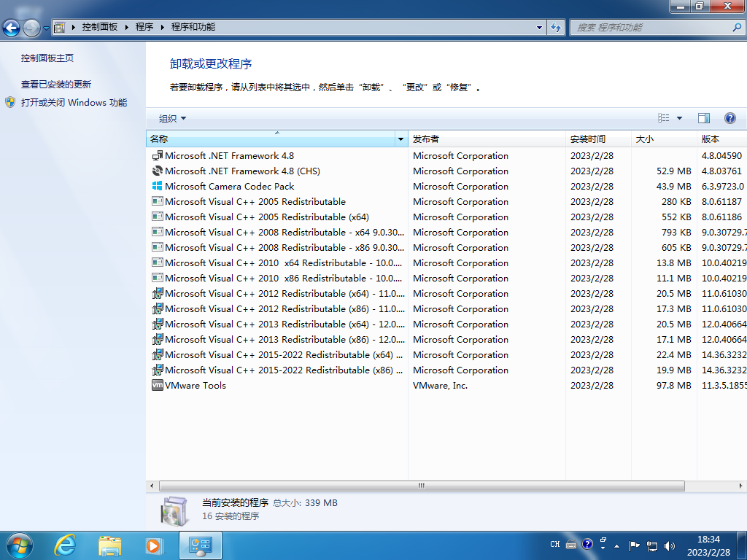Click the CH input language indicator
Viewport: 747px width, 560px height.
pyautogui.click(x=554, y=544)
